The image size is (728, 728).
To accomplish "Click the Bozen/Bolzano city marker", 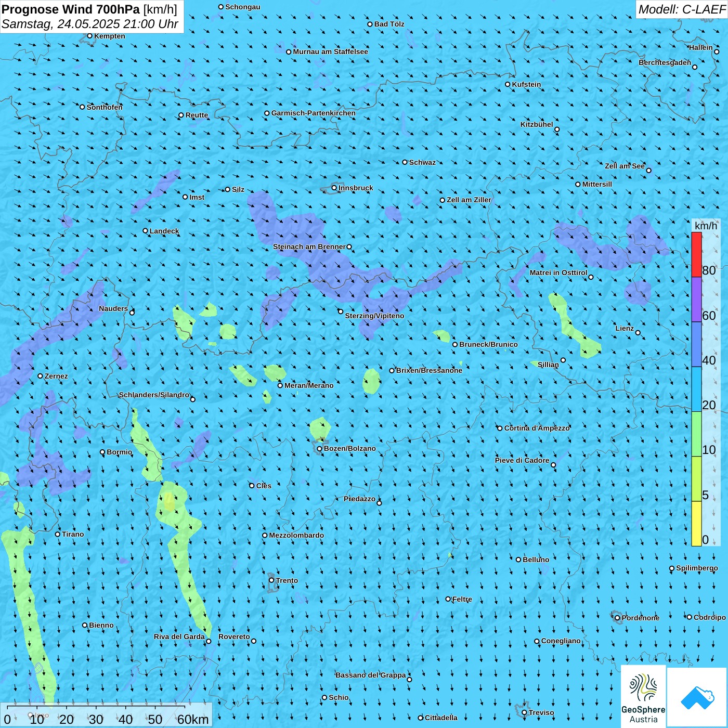I will 319,448.
